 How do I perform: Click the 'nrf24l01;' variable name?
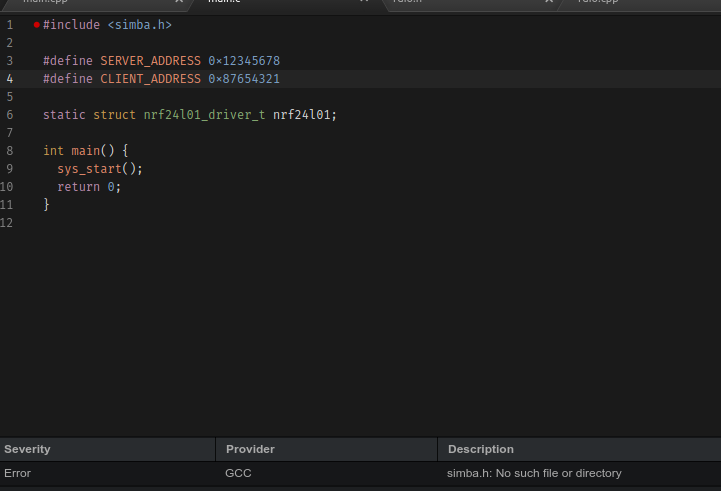(x=305, y=114)
